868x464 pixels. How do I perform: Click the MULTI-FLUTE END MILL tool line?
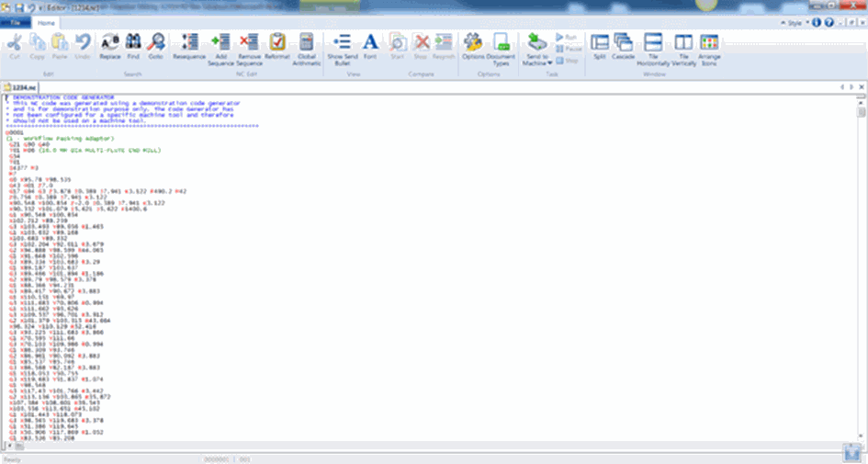85,150
